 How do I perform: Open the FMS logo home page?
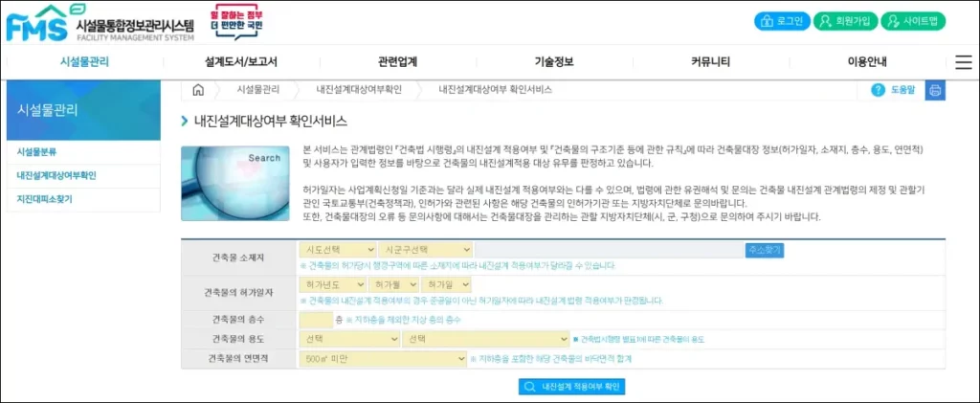click(100, 24)
